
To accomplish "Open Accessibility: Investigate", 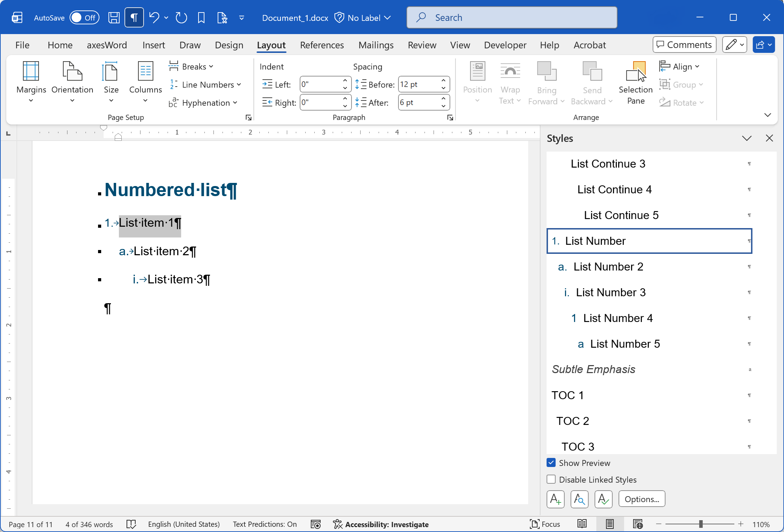I will pos(381,524).
